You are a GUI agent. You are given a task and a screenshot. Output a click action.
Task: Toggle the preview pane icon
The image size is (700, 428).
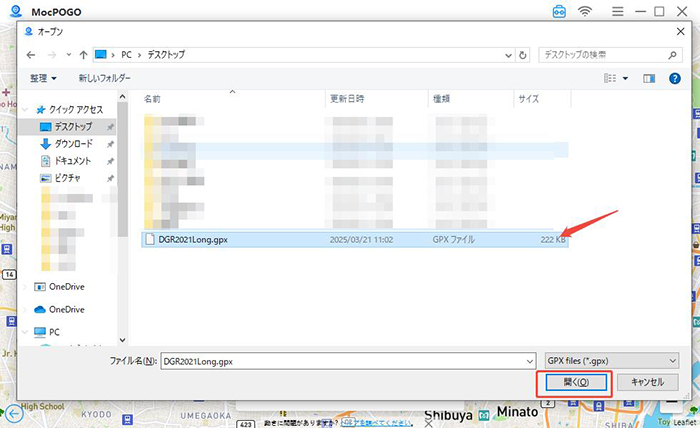point(649,79)
